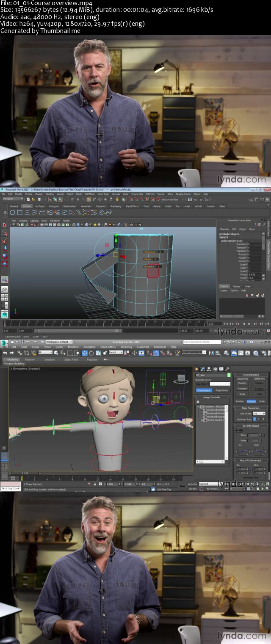Click the CN_Jaw object name field
The height and width of the screenshot is (644, 271).
[211, 375]
